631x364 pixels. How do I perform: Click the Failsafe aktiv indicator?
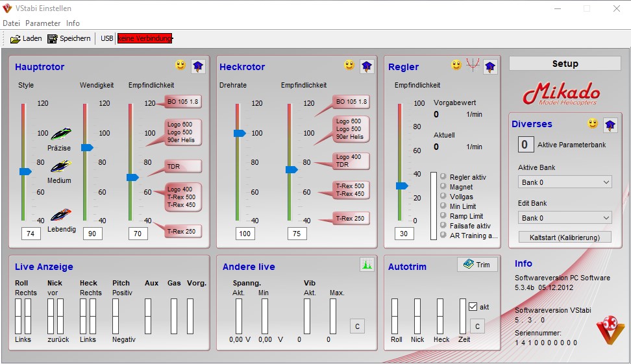tap(443, 226)
